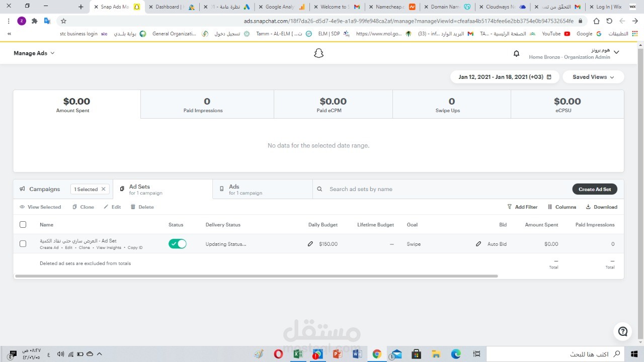Switch to the Campaigns tab
This screenshot has height=362, width=644.
(40, 189)
